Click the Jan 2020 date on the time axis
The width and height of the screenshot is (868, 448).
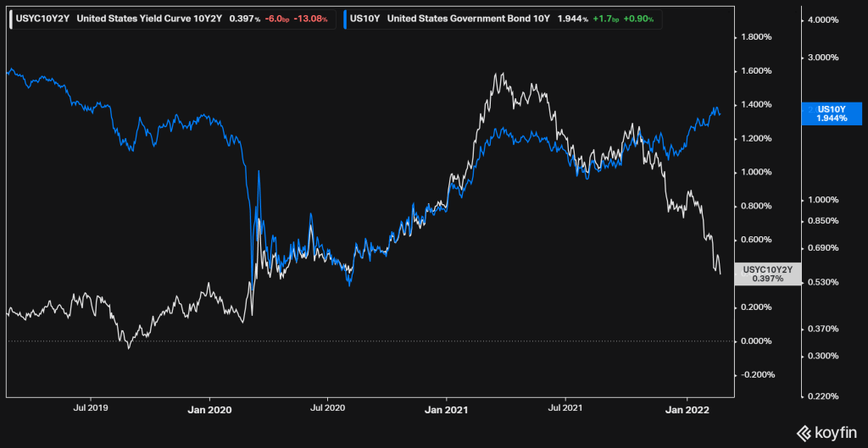click(x=208, y=408)
